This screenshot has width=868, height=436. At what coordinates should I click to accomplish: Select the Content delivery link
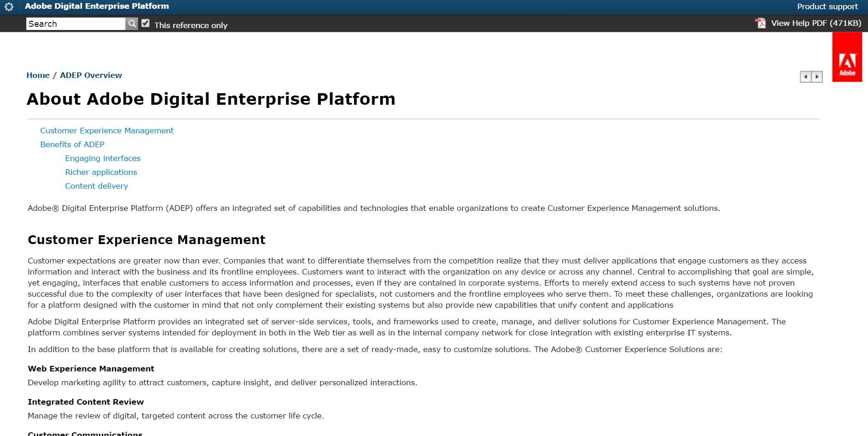coord(96,186)
